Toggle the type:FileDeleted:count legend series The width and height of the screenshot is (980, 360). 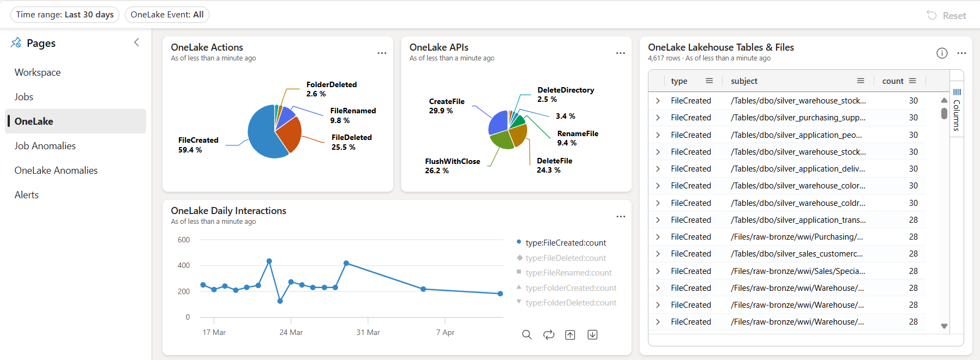[x=566, y=258]
